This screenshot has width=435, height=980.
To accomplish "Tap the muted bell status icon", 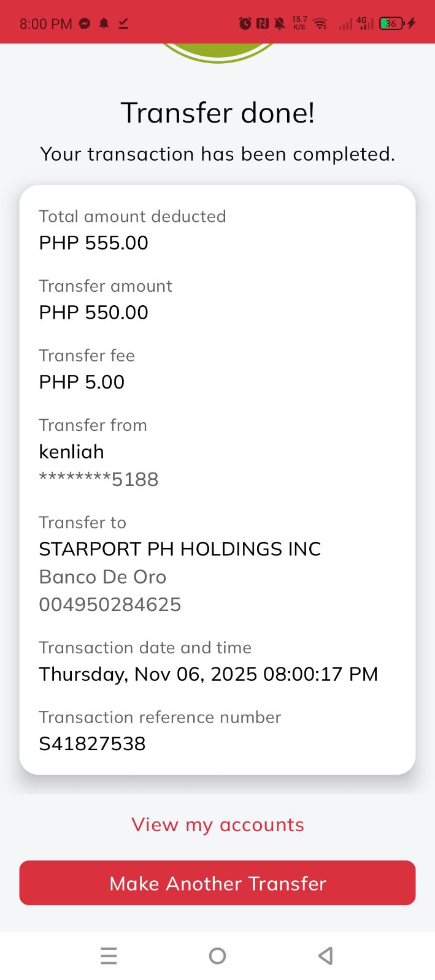I will pyautogui.click(x=280, y=24).
